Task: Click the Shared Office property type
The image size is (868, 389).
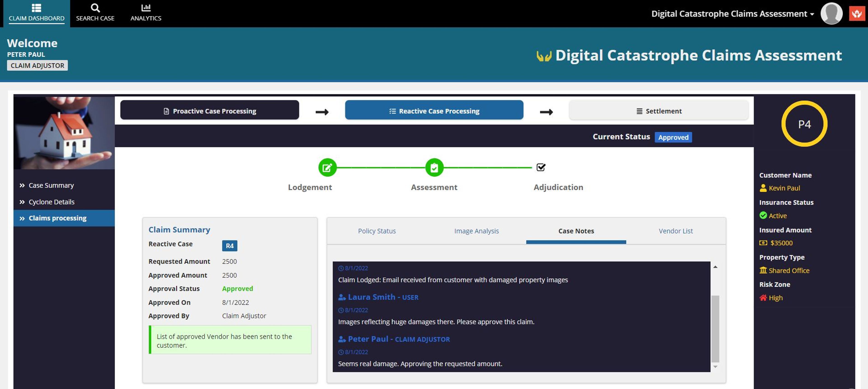Action: pos(789,271)
